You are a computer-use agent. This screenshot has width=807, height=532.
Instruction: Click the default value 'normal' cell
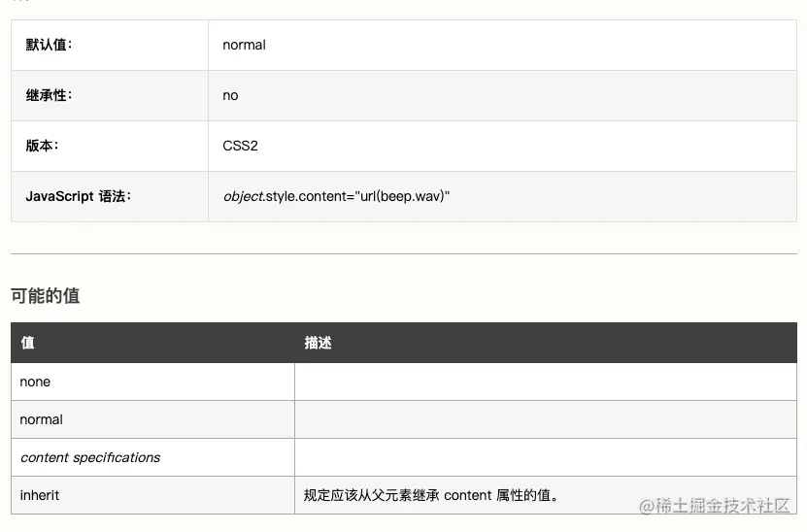502,46
